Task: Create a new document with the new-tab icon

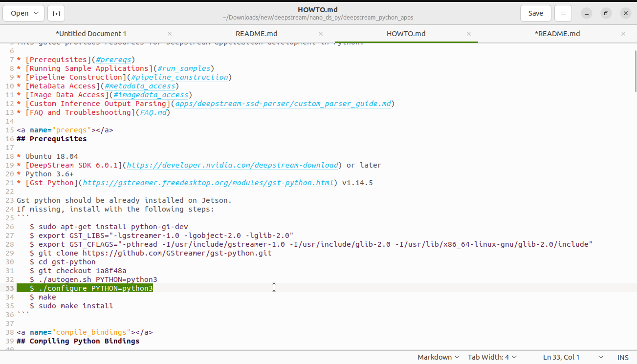Action: 56,13
